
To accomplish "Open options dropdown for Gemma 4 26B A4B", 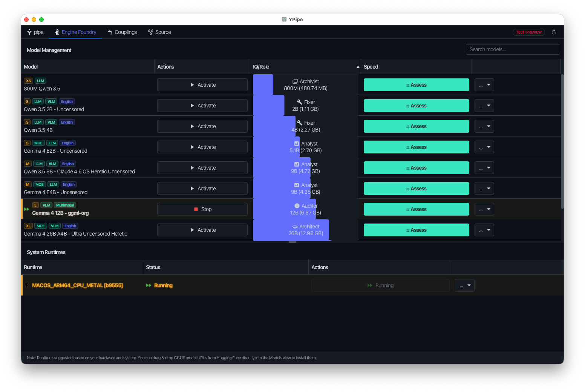I will pyautogui.click(x=484, y=230).
